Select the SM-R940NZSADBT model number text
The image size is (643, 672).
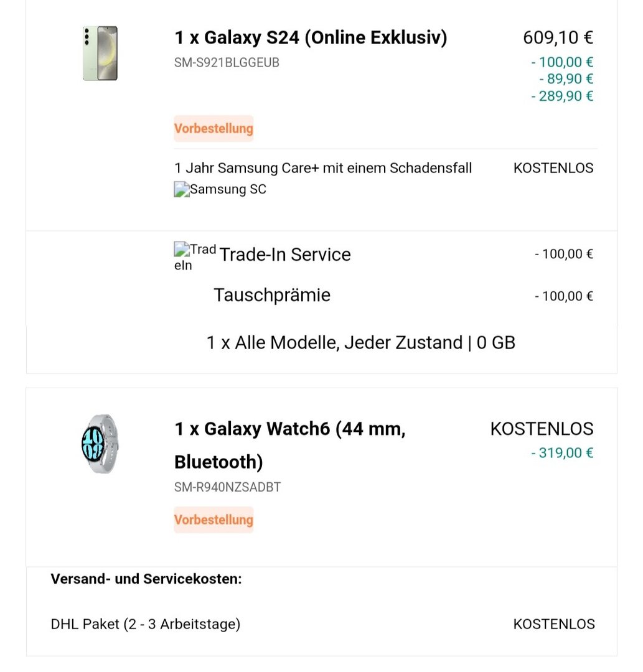click(227, 487)
